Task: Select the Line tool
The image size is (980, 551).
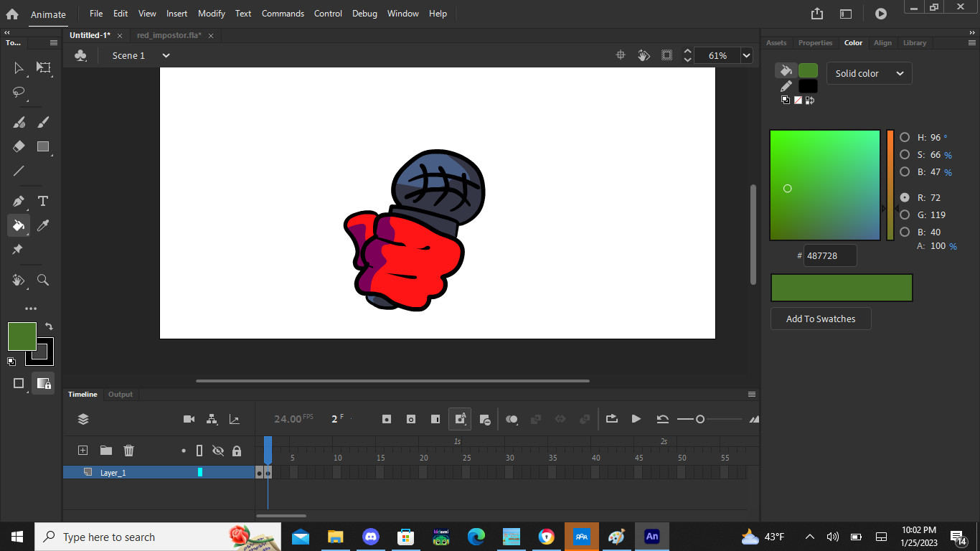Action: point(19,171)
